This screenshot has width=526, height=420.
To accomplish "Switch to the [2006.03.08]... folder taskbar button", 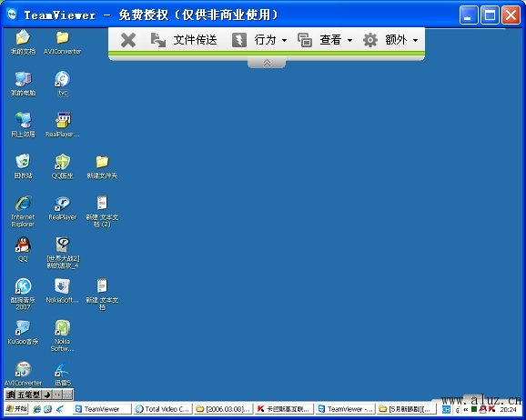I will click(x=224, y=409).
